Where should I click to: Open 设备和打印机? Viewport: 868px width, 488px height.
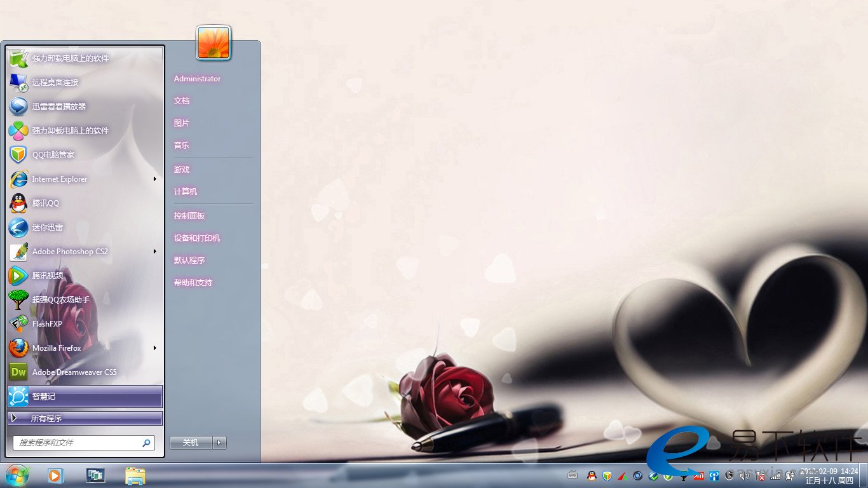197,238
